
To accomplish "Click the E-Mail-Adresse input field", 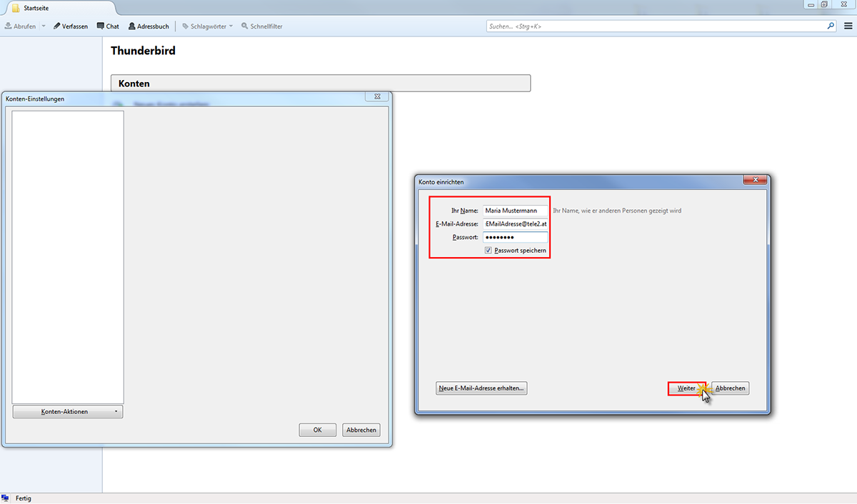I will pos(515,224).
